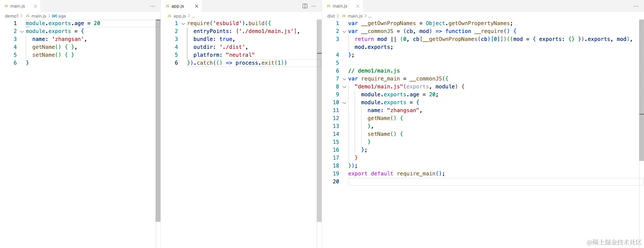Viewport: 644px width, 248px height.
Task: Select the demo1 main.js tab
Action: [x=20, y=6]
